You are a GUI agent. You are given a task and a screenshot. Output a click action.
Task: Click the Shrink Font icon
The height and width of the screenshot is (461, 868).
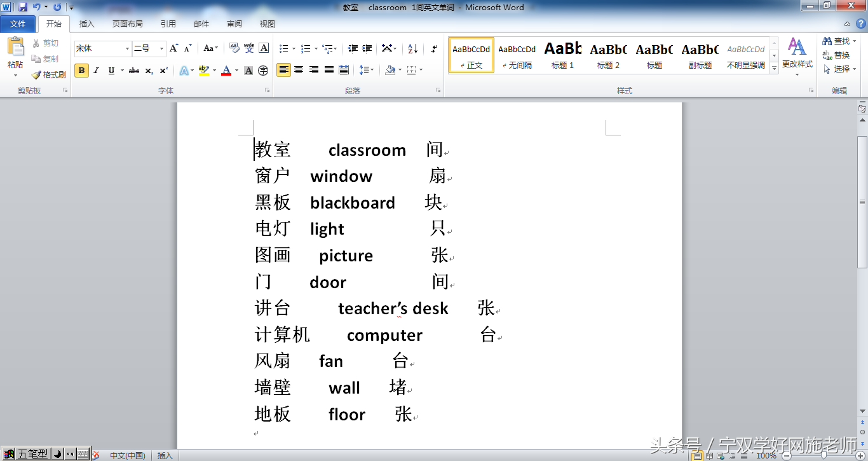tap(188, 48)
